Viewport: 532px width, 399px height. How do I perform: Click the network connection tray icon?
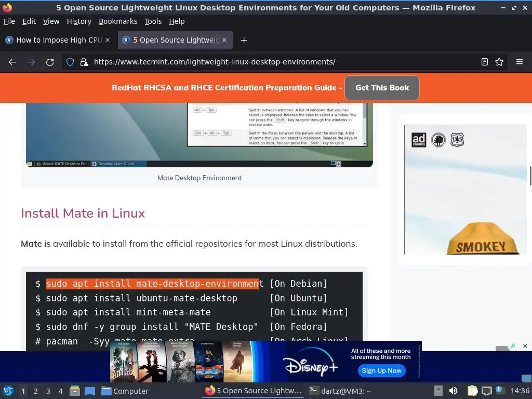[x=487, y=391]
